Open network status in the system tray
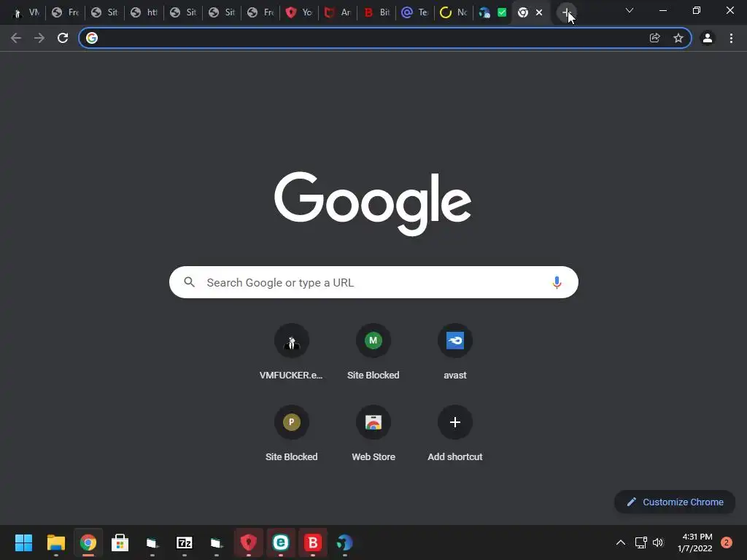Image resolution: width=747 pixels, height=560 pixels. [x=640, y=542]
